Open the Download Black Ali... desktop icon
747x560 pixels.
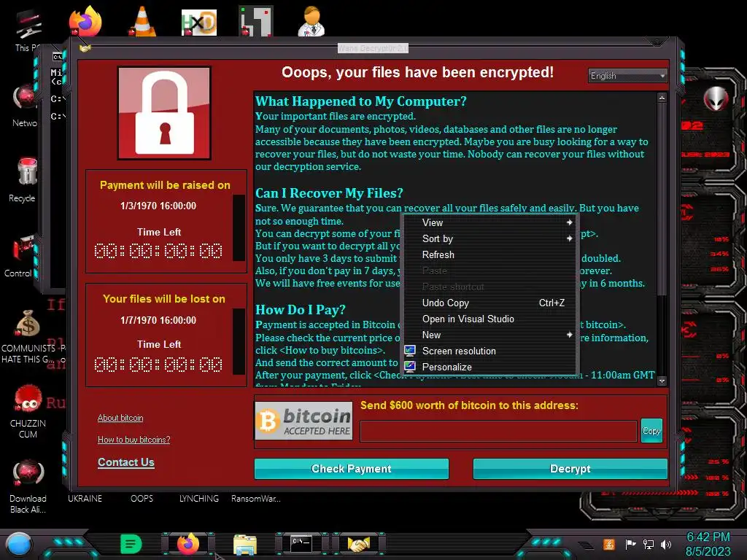[x=28, y=486]
